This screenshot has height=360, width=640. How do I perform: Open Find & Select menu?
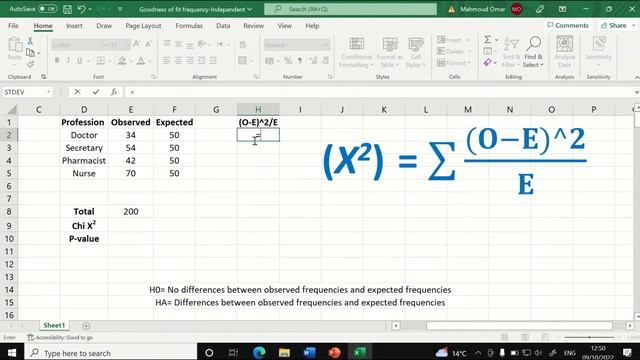pos(533,52)
